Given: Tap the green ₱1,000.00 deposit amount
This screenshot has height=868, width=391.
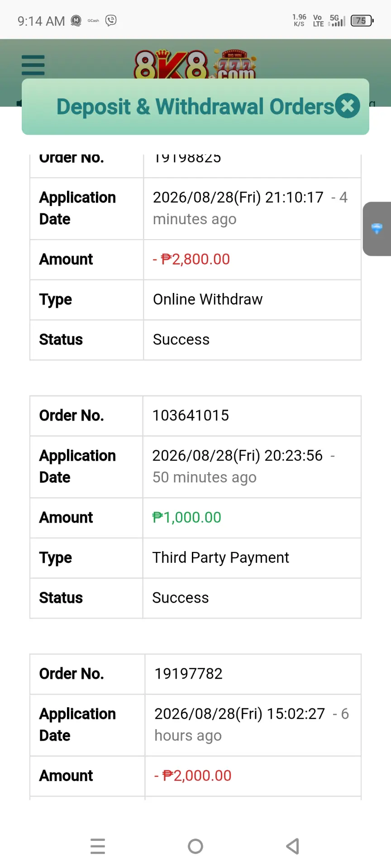Looking at the screenshot, I should click(186, 517).
